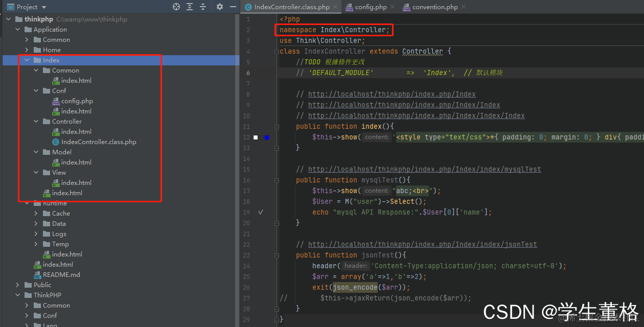
Task: Click the Home folder icon
Action: 37,50
